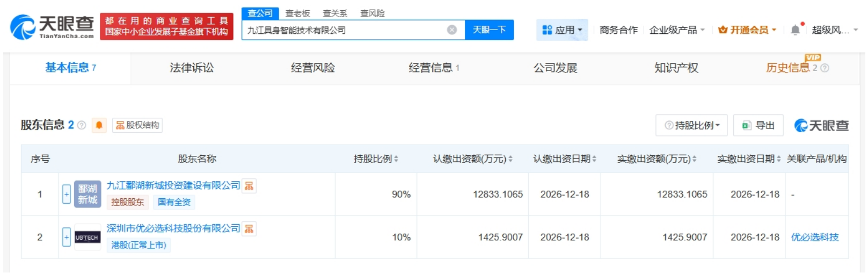Switch to the 查老板 search tab
The width and height of the screenshot is (868, 280).
click(x=297, y=13)
